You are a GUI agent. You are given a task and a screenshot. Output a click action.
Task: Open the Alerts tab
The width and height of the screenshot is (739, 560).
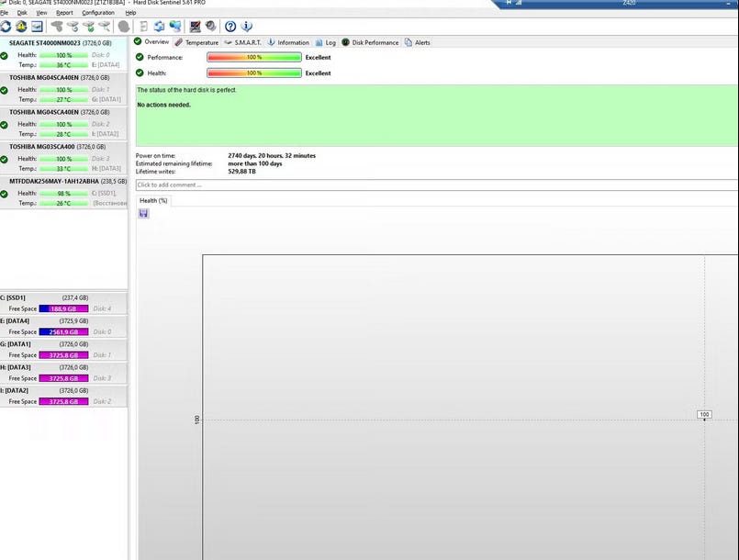(418, 42)
